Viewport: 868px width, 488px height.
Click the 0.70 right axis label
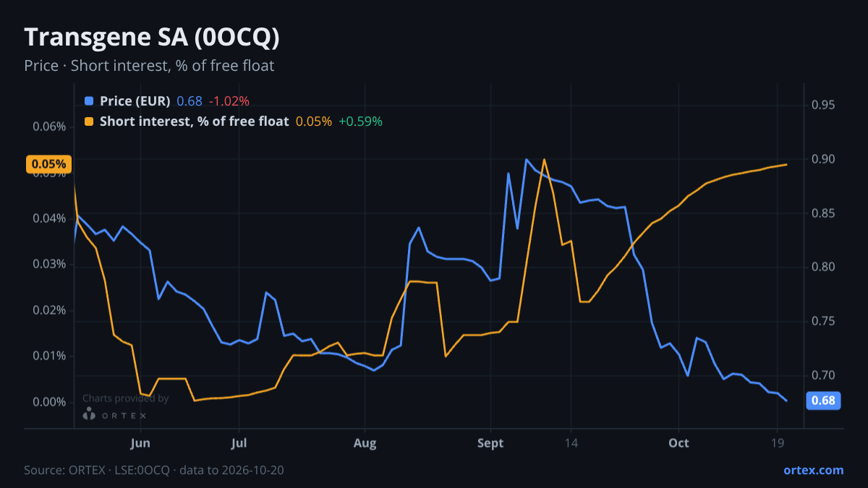click(823, 375)
